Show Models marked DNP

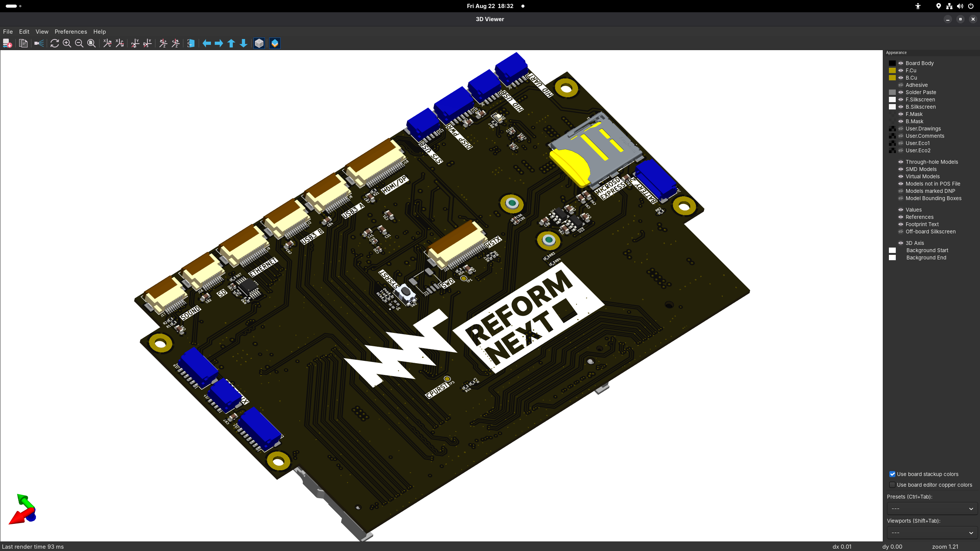[901, 191]
